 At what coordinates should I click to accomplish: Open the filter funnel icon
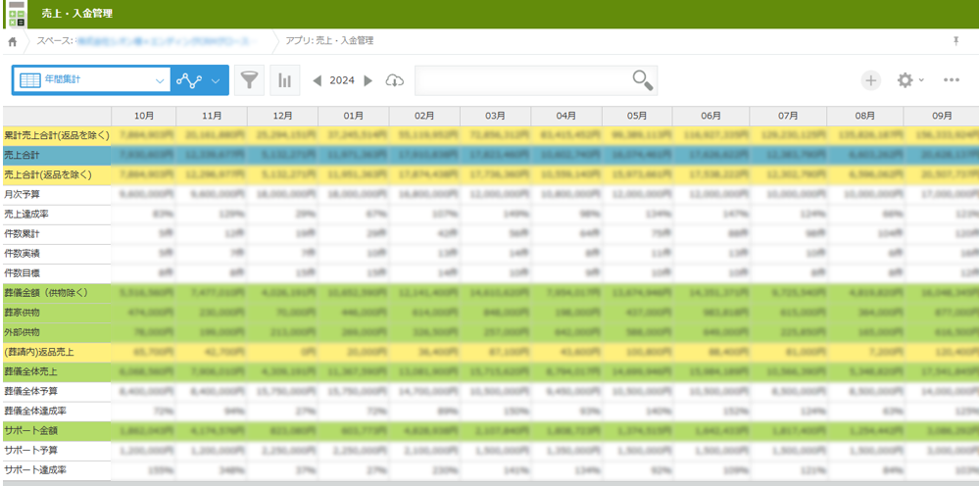[x=250, y=80]
